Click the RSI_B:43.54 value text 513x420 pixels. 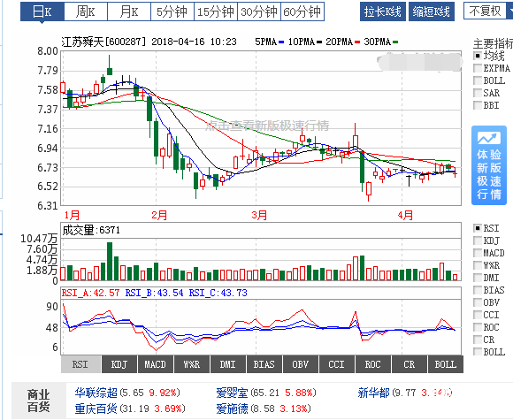[155, 293]
